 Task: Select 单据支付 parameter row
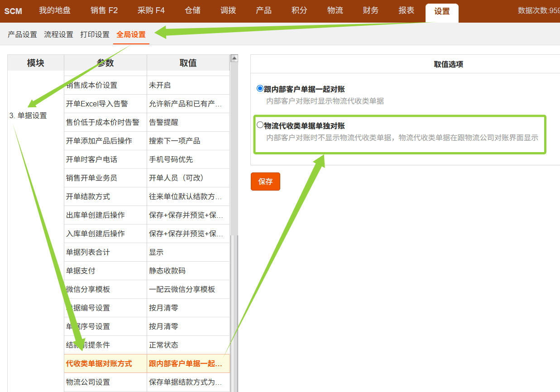(81, 271)
